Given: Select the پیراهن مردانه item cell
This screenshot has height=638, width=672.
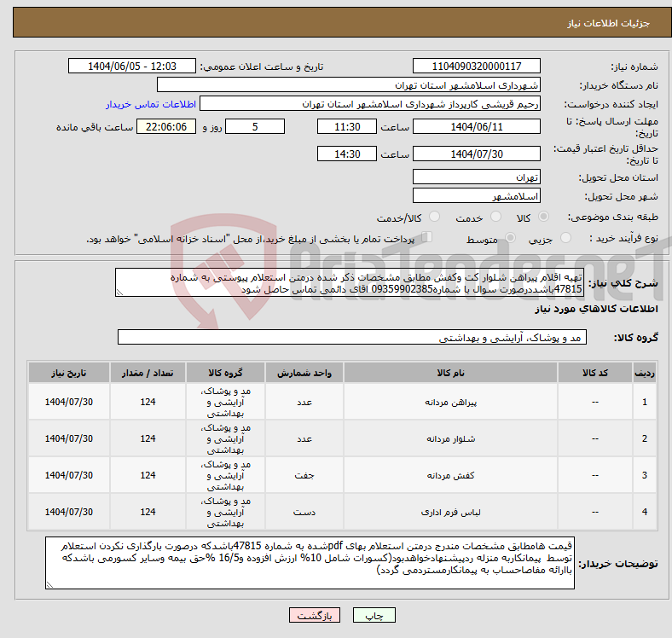Looking at the screenshot, I should [450, 402].
